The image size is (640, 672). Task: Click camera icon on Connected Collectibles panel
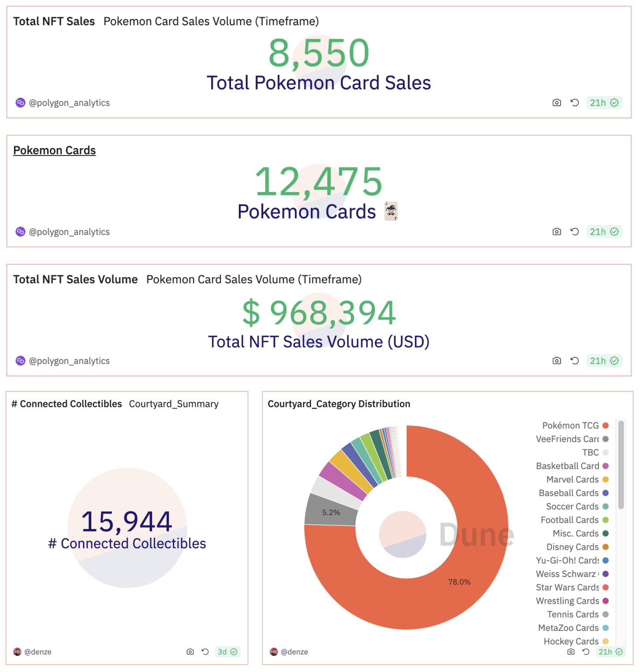click(x=190, y=652)
